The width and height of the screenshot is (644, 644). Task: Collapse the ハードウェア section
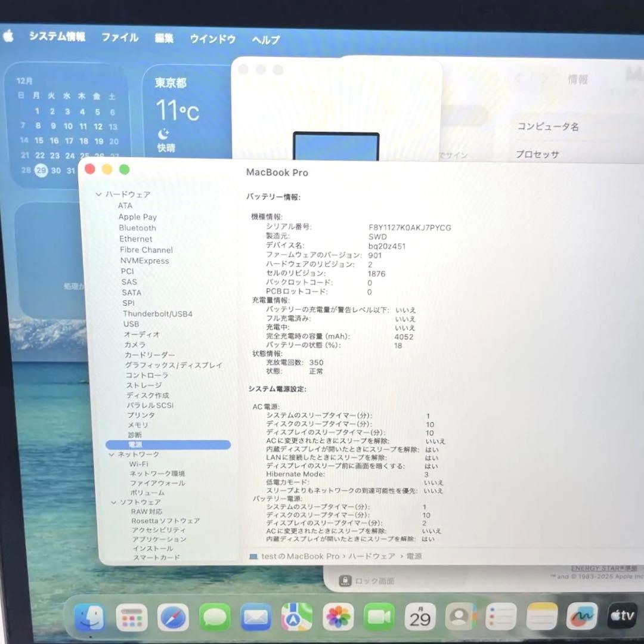98,194
